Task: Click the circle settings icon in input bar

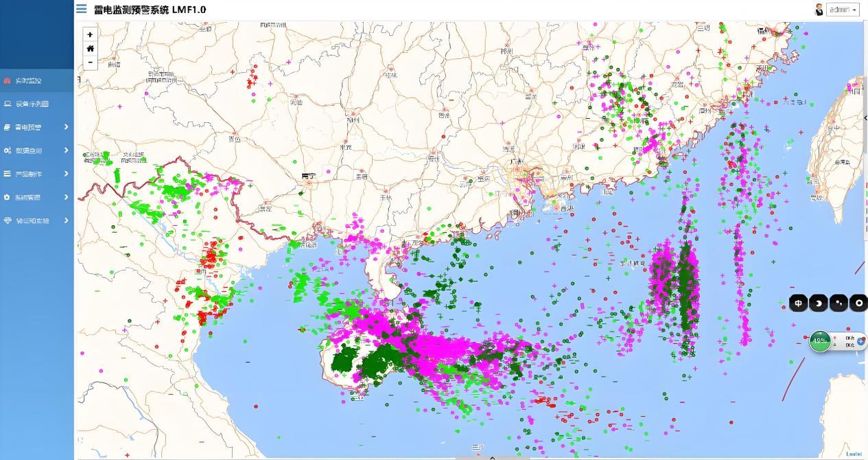Action: pyautogui.click(x=858, y=303)
